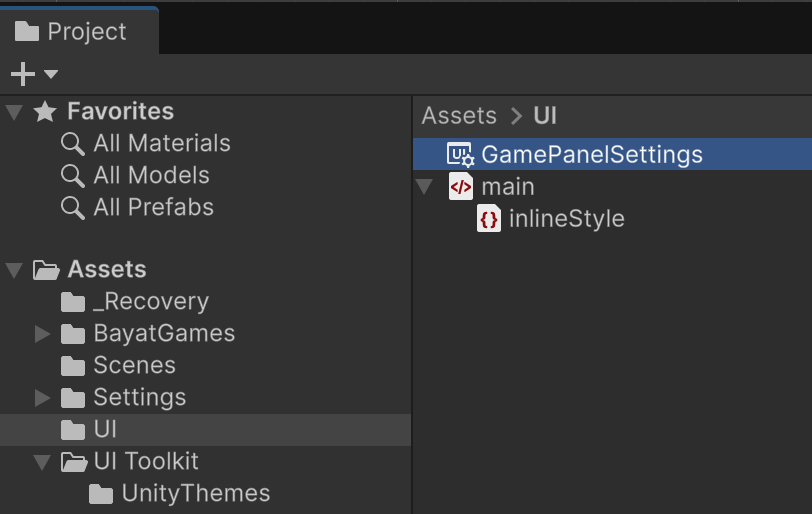Image resolution: width=812 pixels, height=514 pixels.
Task: Click the BayatGames folder icon
Action: (x=73, y=334)
